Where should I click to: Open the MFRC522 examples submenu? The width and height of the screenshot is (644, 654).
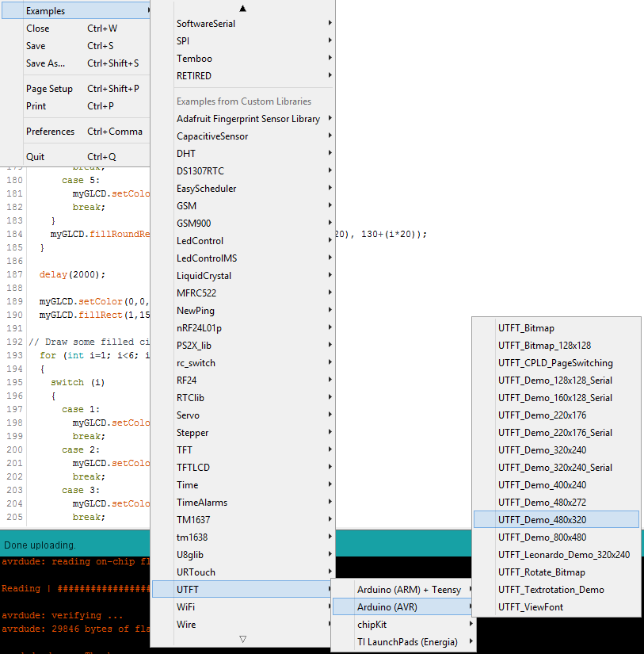[x=242, y=293]
